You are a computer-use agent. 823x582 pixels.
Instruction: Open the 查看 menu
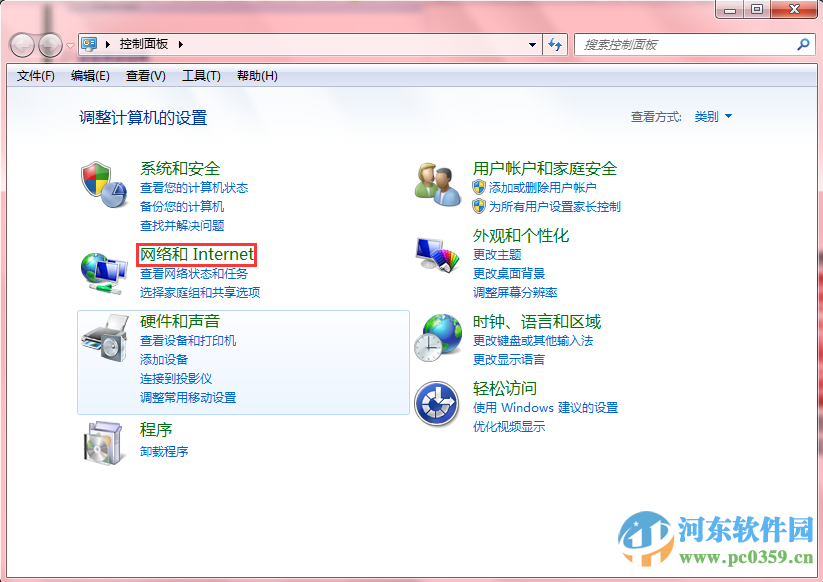click(x=145, y=75)
